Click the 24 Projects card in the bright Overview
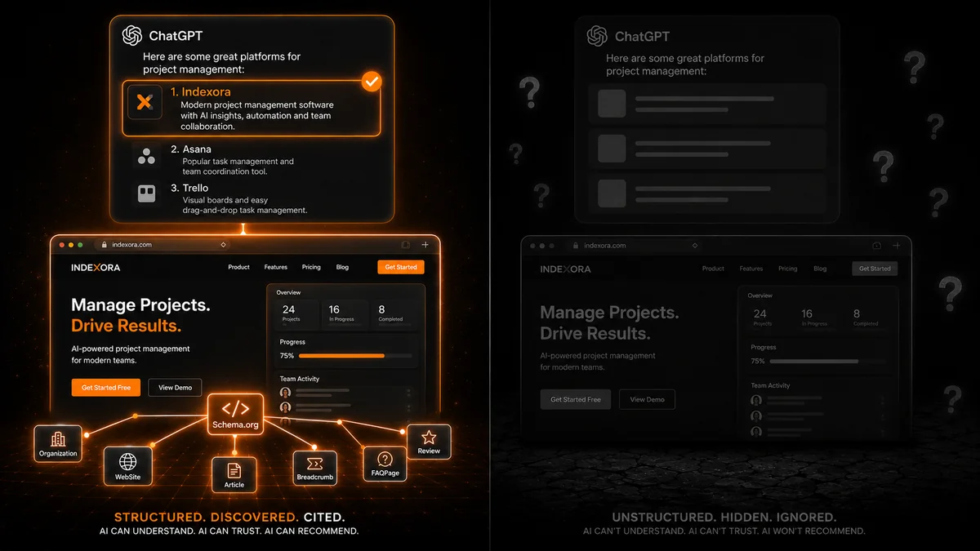This screenshot has height=551, width=980. coord(296,313)
